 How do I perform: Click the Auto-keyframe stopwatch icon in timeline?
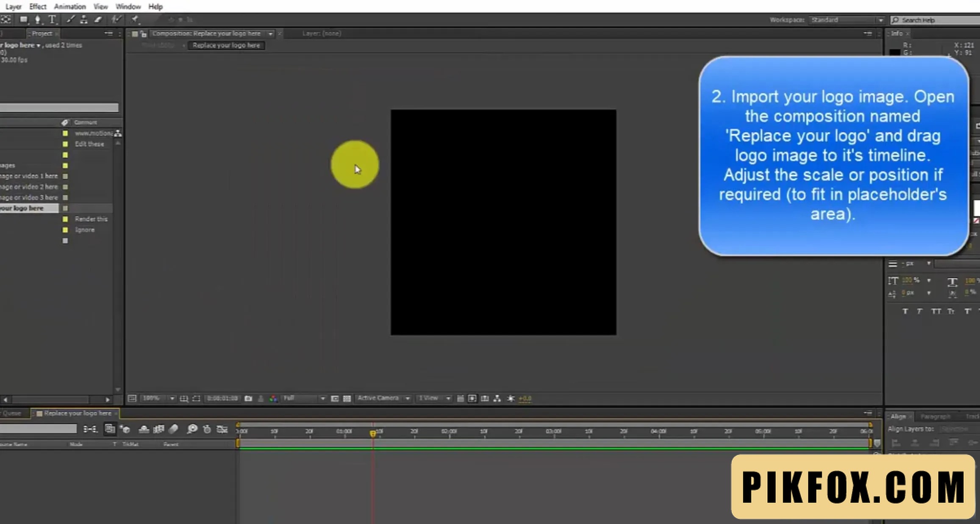click(x=207, y=429)
